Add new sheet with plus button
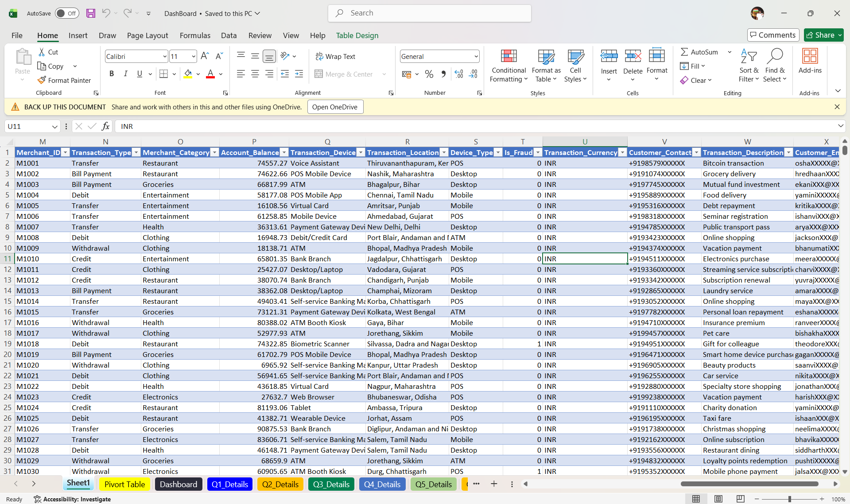Image resolution: width=850 pixels, height=504 pixels. point(494,484)
